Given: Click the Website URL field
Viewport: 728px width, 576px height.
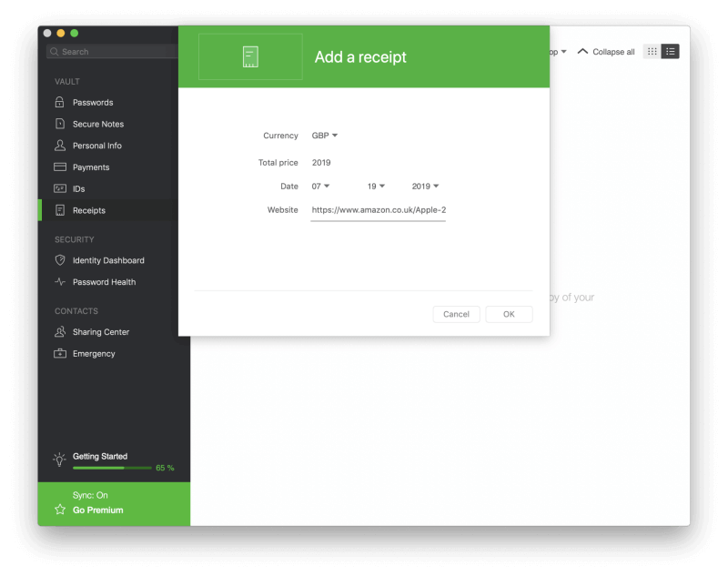Looking at the screenshot, I should coord(378,210).
